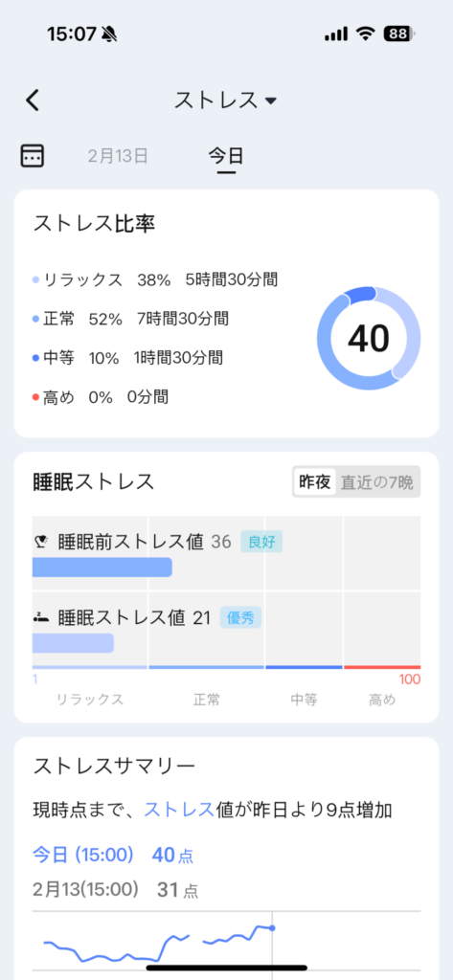Tap the battery level indicator
453x980 pixels.
pos(399,33)
